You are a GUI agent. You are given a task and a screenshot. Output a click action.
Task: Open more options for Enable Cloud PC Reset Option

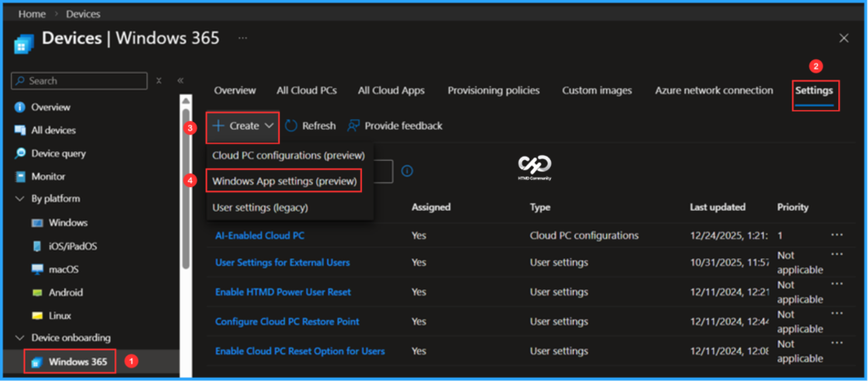tap(837, 343)
